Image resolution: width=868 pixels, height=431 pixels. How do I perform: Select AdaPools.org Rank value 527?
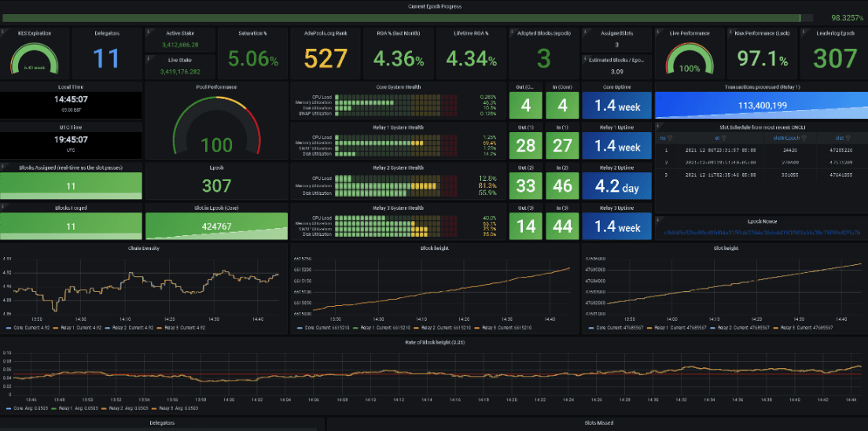coord(325,59)
